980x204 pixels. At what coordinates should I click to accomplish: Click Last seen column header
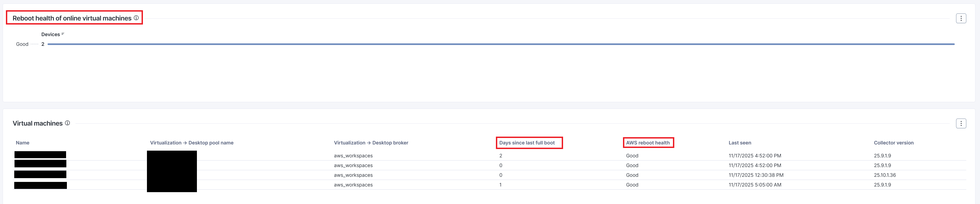click(x=740, y=143)
